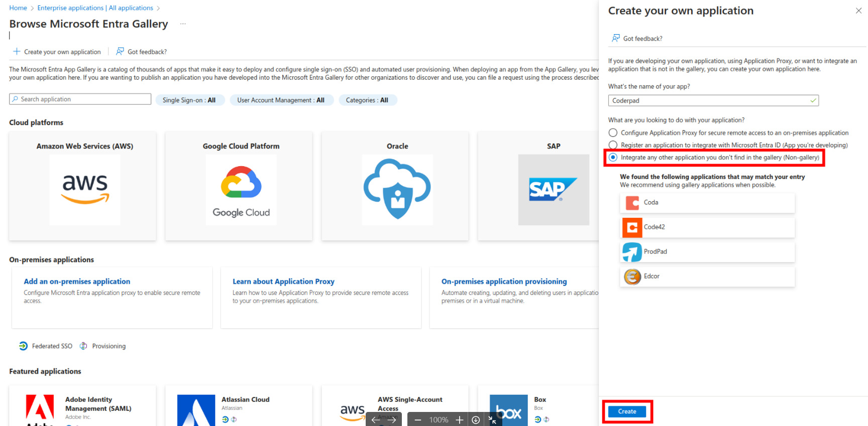The height and width of the screenshot is (426, 868).
Task: Go to Enterprise applications breadcrumb
Action: click(x=95, y=8)
